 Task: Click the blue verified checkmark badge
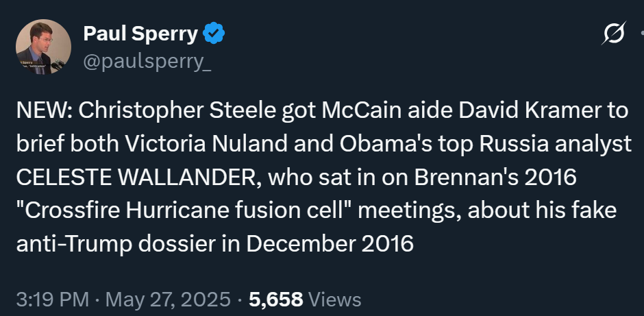coord(214,34)
